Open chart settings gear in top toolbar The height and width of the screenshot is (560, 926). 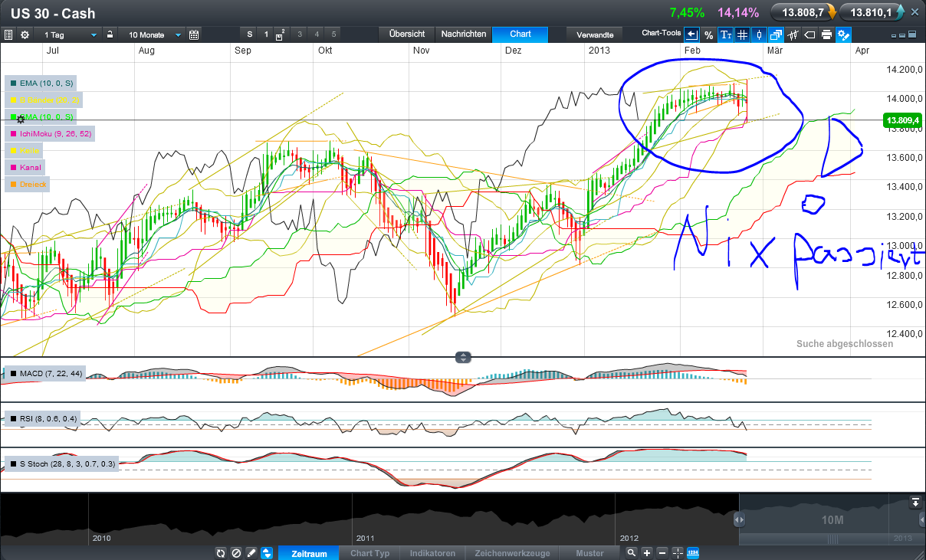coord(25,34)
